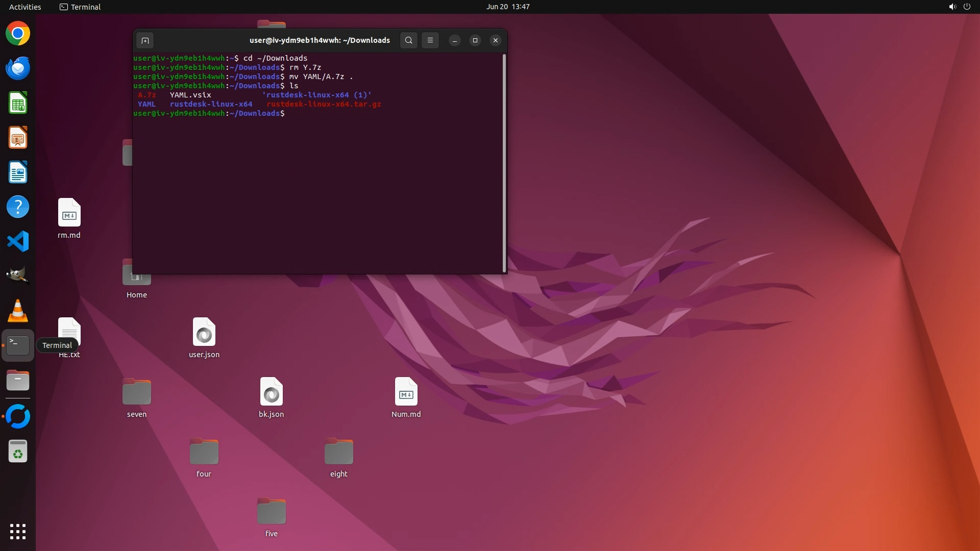Open the clock and calendar panel

[x=507, y=7]
